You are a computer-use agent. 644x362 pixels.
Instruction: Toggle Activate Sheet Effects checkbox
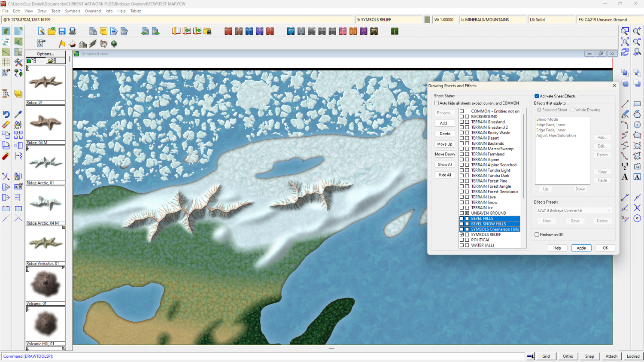coord(537,96)
